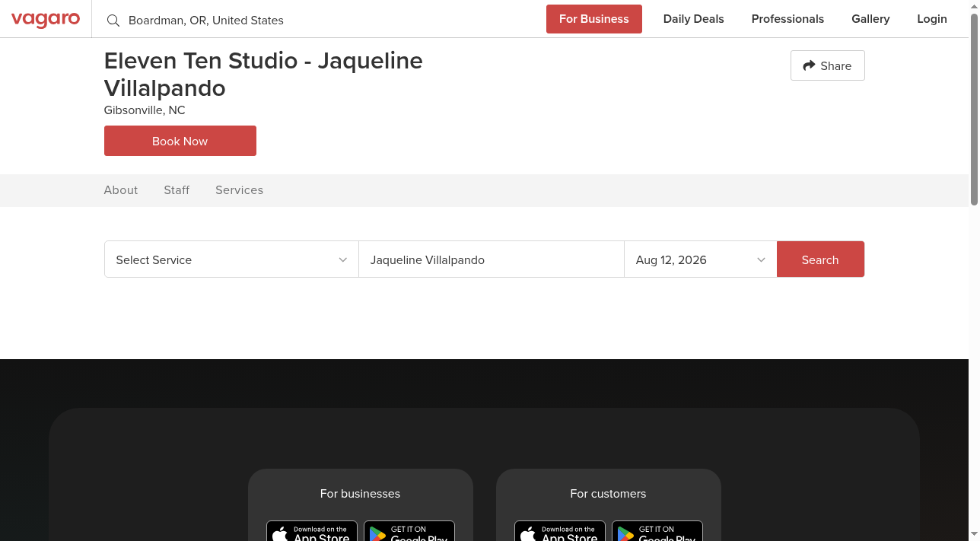Open Gallery in top navigation

(870, 19)
